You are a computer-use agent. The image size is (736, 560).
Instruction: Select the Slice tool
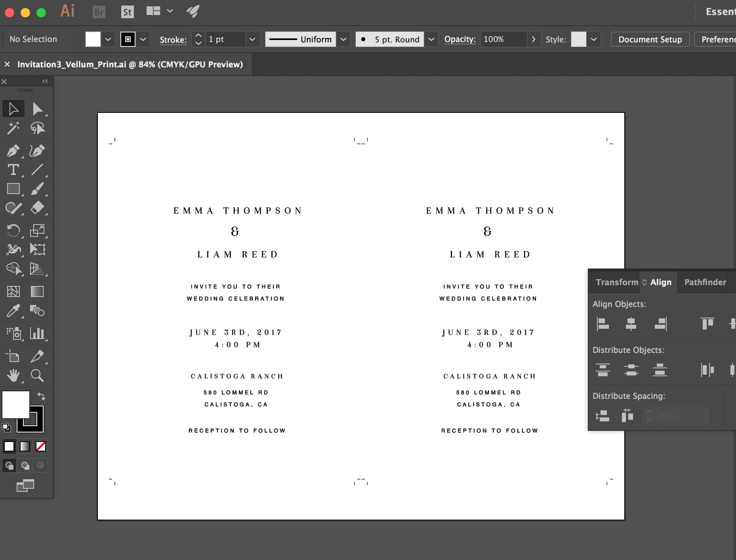coord(38,356)
